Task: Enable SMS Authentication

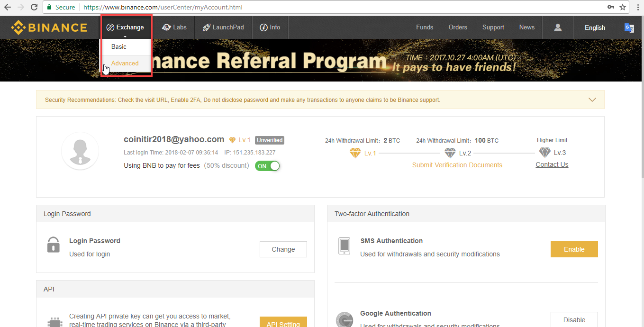Action: [x=574, y=249]
